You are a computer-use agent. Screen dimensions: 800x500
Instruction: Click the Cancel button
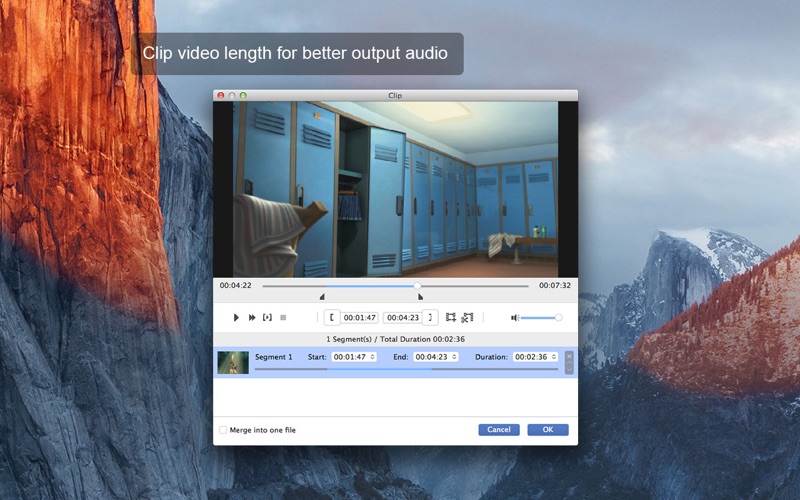499,430
